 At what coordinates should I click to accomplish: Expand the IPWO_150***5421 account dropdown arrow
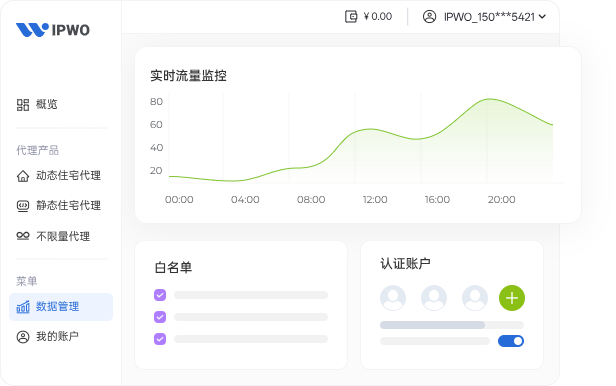[542, 16]
